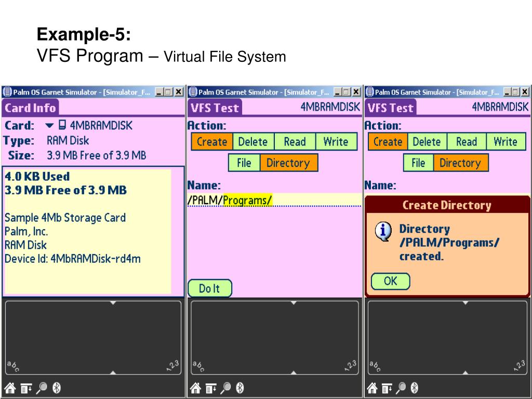
Task: Expand bottom arrow of Card Info Graffiti area
Action: click(113, 373)
